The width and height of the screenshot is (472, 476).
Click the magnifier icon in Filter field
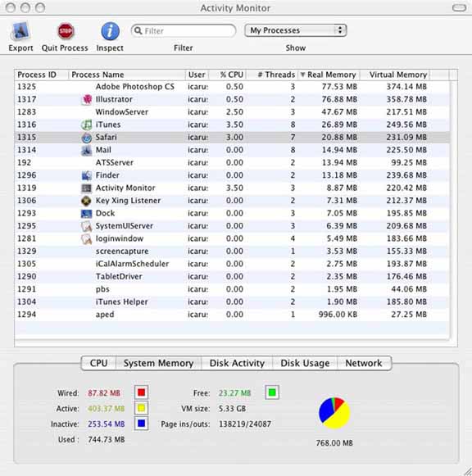coord(138,30)
